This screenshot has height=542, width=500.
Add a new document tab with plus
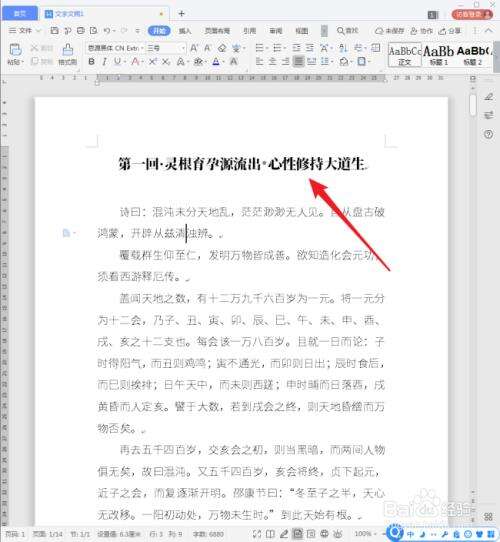tap(181, 13)
